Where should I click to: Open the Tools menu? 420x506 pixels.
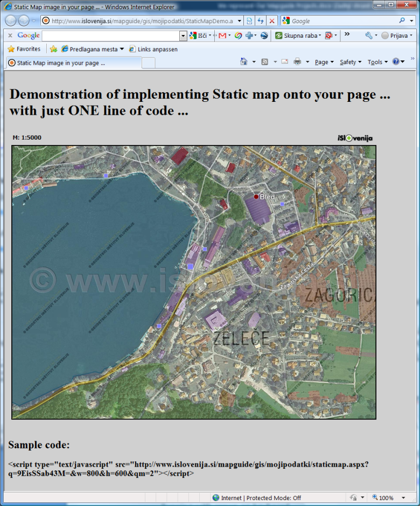(378, 62)
